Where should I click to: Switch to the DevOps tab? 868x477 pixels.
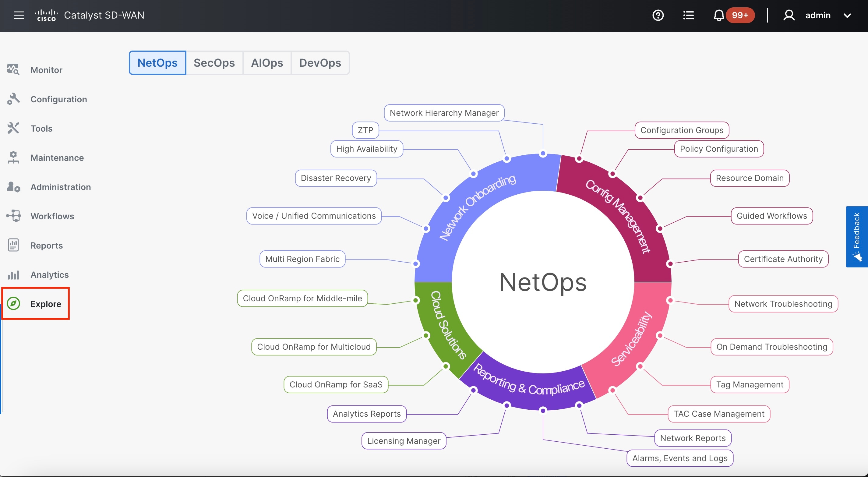[x=320, y=63]
